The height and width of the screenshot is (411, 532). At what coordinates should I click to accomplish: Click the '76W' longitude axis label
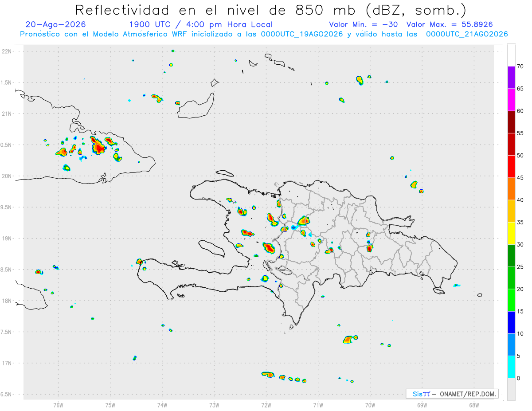[58, 405]
